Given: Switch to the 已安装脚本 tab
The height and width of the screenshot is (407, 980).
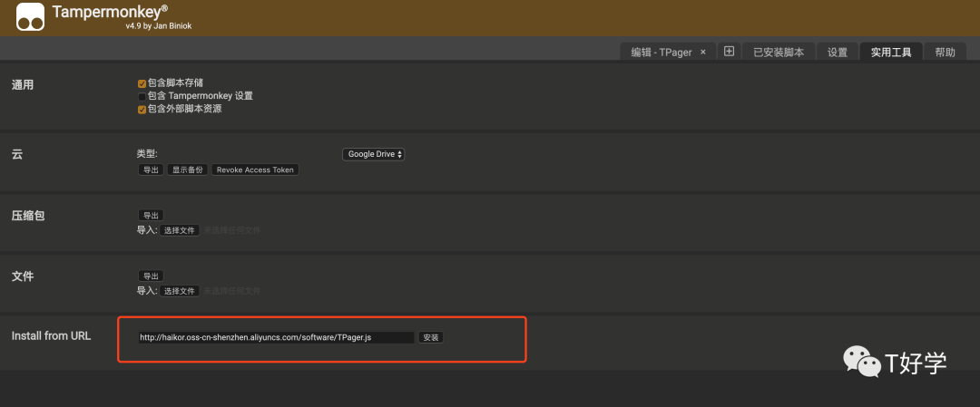Looking at the screenshot, I should (x=779, y=53).
